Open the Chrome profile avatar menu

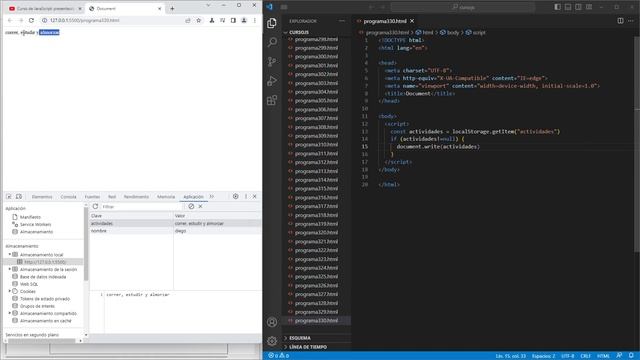click(244, 20)
